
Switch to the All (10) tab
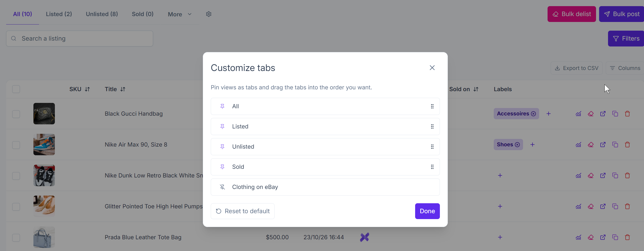(22, 14)
